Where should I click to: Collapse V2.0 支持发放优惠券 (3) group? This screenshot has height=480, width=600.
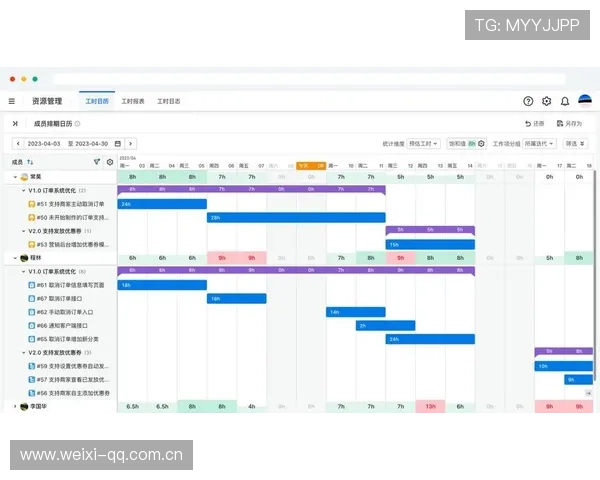coord(23,353)
